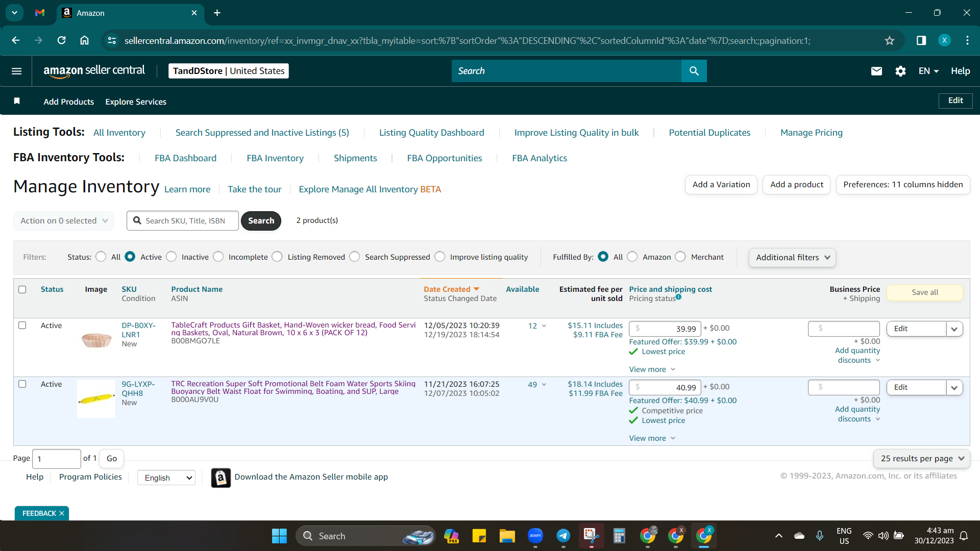Image resolution: width=980 pixels, height=551 pixels.
Task: Open Sticky Notes from the taskbar
Action: click(479, 536)
